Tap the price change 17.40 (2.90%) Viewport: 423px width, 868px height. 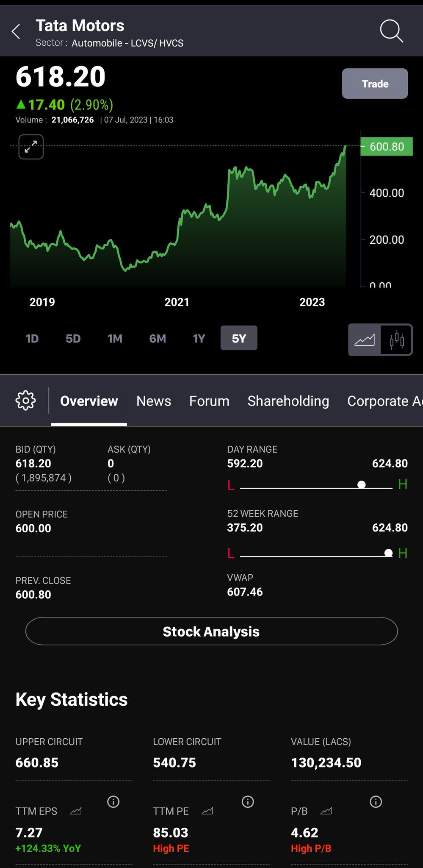tap(64, 104)
